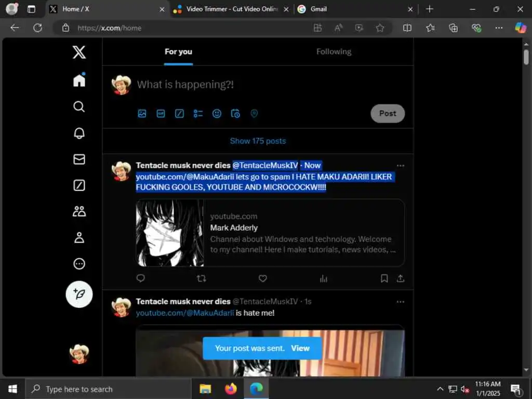This screenshot has width=532, height=399.
Task: Go to Home in X sidebar
Action: 79,80
